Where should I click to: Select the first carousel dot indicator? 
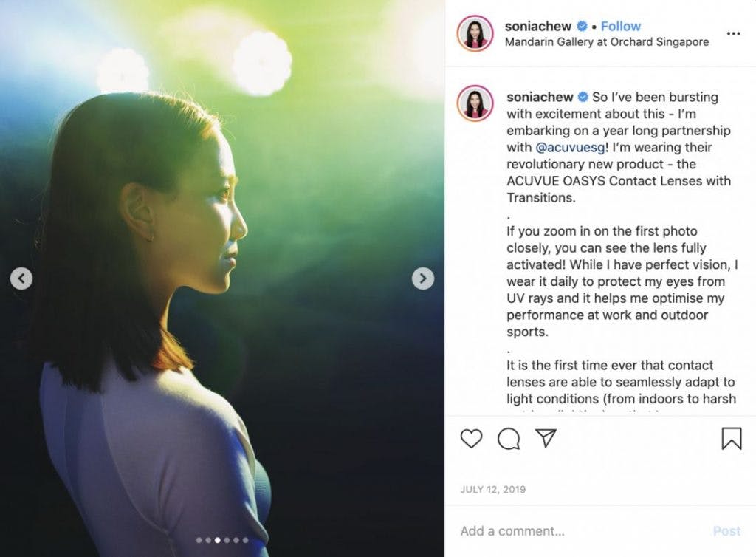(x=199, y=540)
